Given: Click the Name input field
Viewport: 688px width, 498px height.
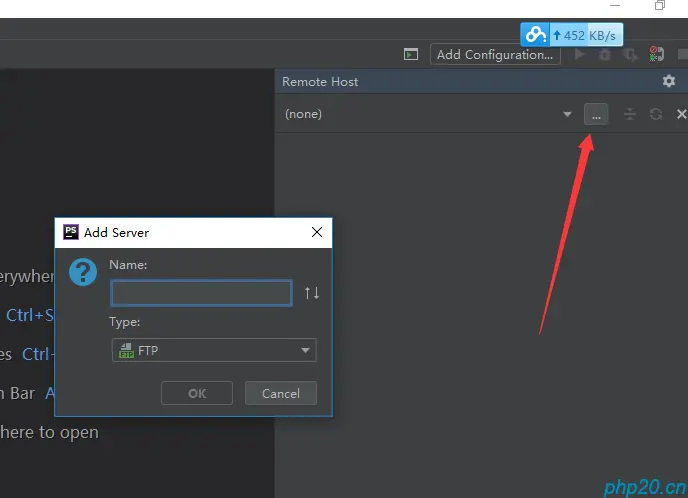Looking at the screenshot, I should pos(201,293).
